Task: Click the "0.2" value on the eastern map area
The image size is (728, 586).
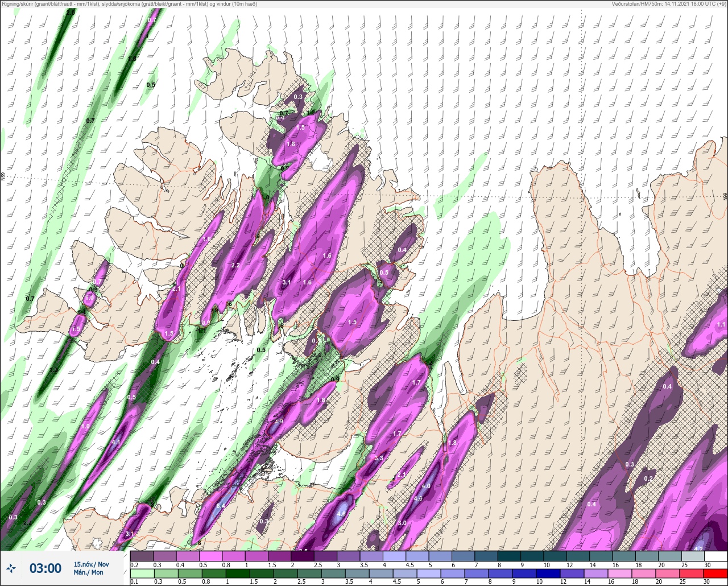Action: pyautogui.click(x=648, y=478)
